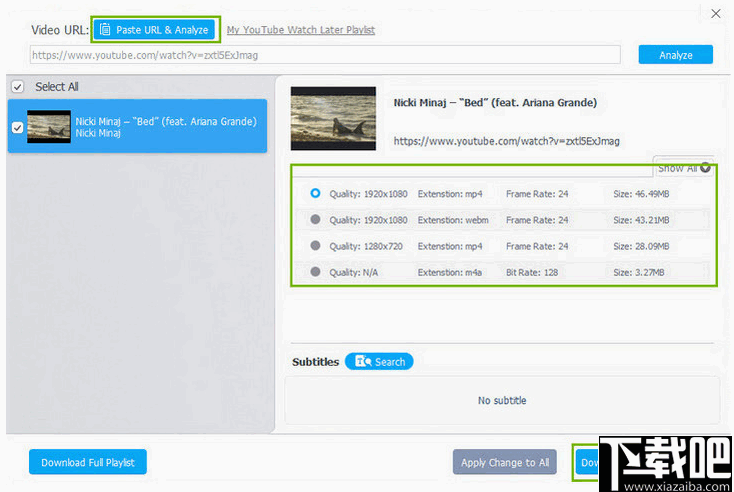
Task: Click Download Full Playlist button
Action: (x=88, y=462)
